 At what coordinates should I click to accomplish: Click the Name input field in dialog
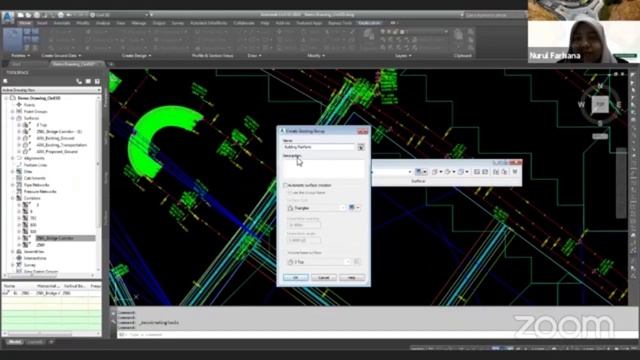click(x=319, y=147)
